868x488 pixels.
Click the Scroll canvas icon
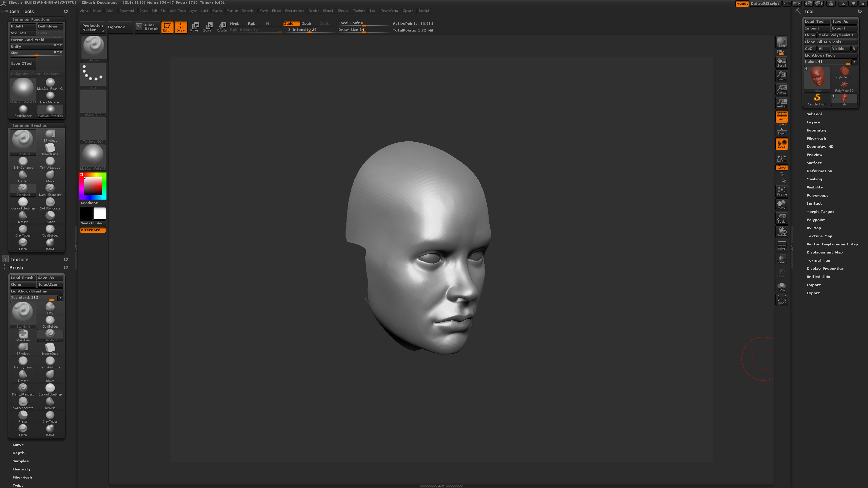[x=782, y=62]
